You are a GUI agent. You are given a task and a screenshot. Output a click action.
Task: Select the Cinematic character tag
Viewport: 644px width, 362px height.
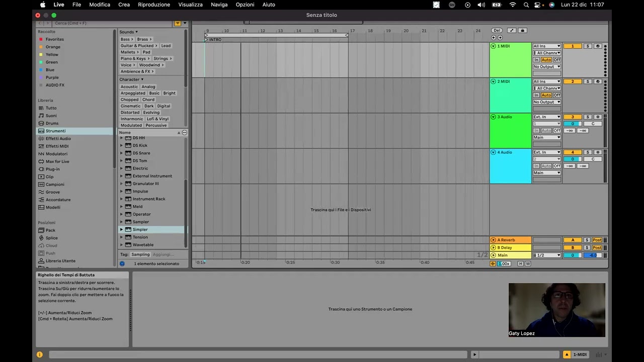[130, 106]
